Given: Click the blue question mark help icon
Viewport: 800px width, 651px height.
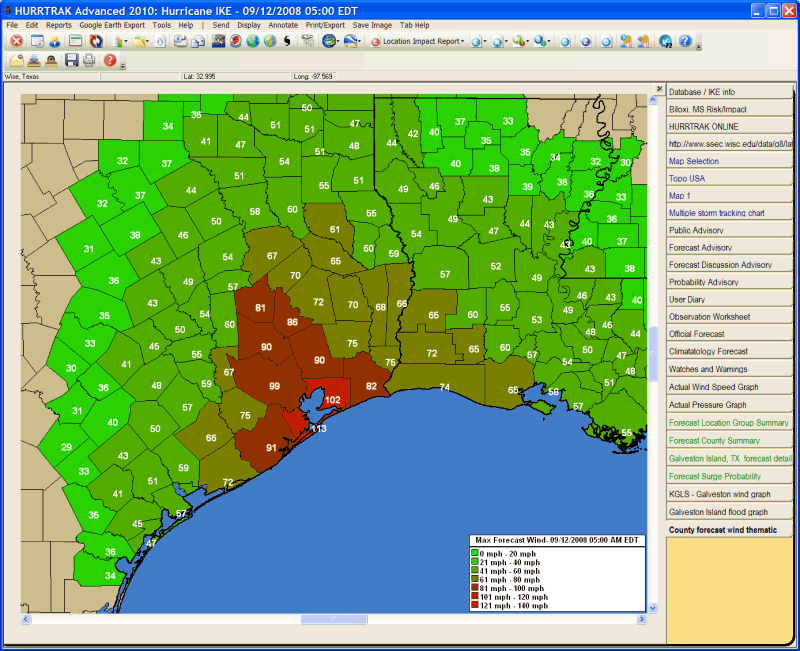Looking at the screenshot, I should (x=685, y=42).
